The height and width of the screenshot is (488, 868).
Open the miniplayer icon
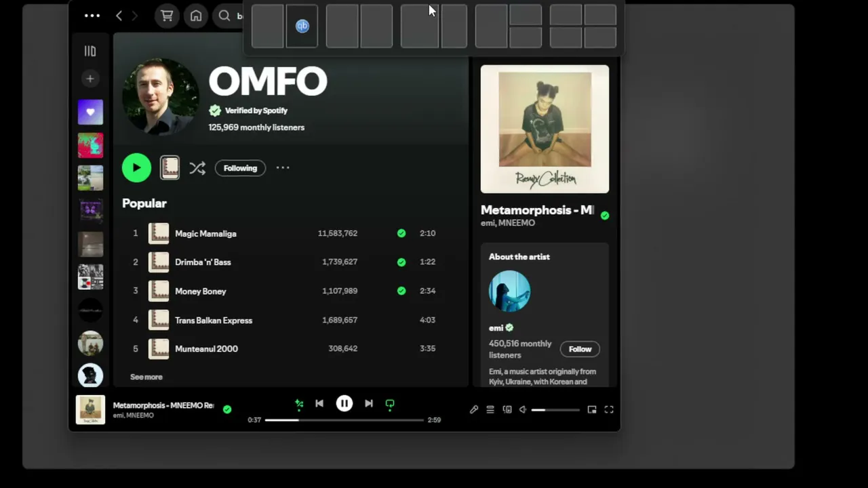coord(592,409)
